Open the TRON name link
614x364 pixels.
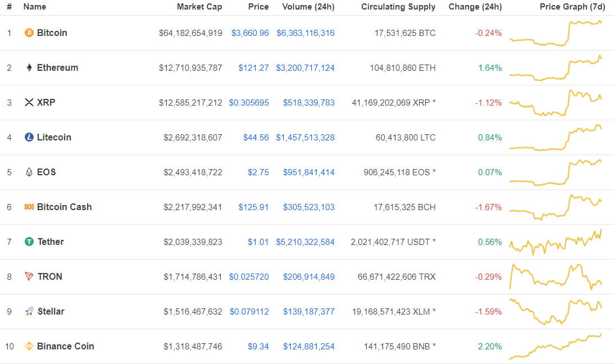50,277
